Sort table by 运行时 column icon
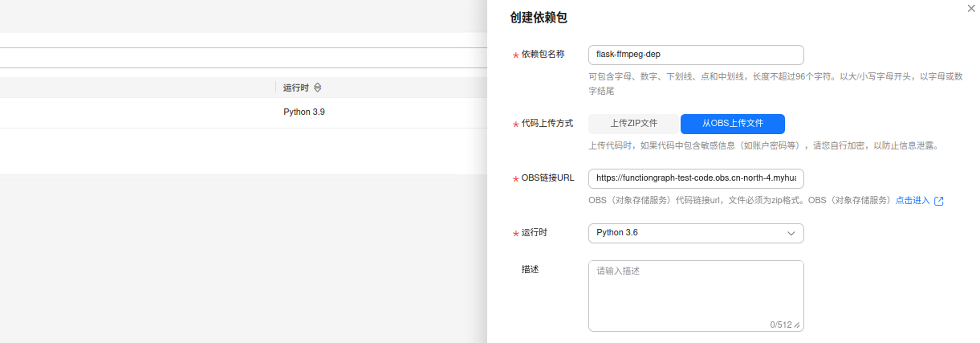This screenshot has width=980, height=343. tap(317, 88)
